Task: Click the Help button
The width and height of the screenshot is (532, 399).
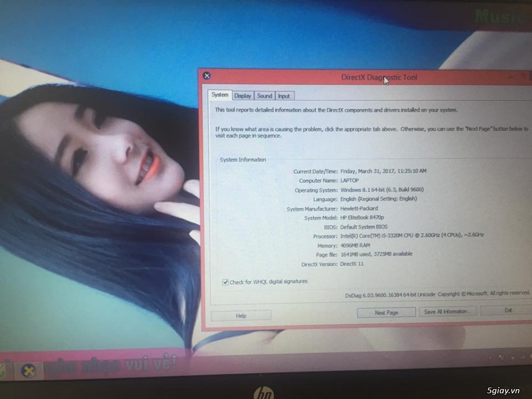Action: [241, 315]
